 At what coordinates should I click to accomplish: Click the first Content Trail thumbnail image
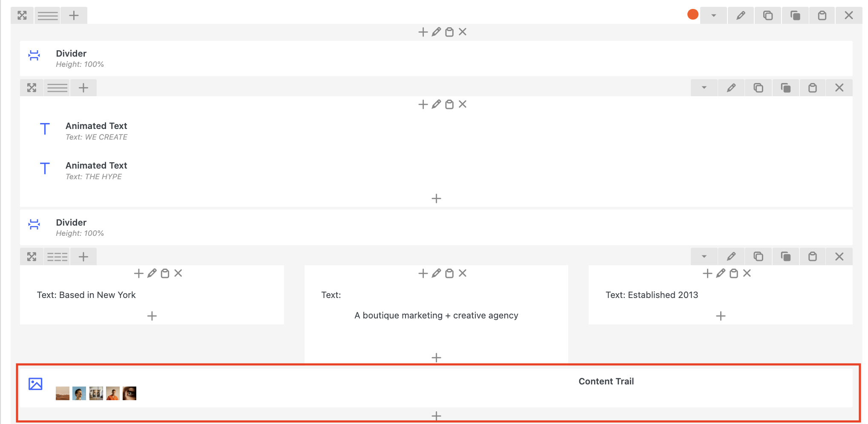[63, 393]
